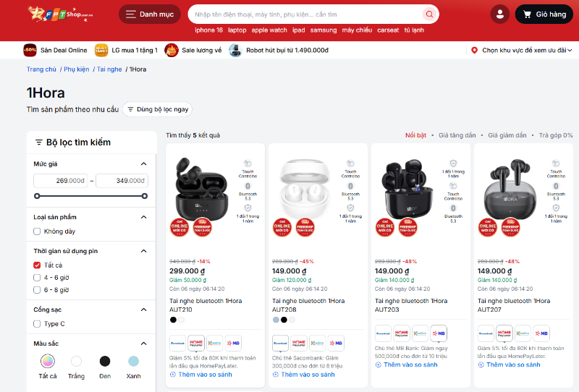Viewport: 579px width, 392px height.
Task: Choose black color dot for AUT210
Action: pyautogui.click(x=173, y=320)
